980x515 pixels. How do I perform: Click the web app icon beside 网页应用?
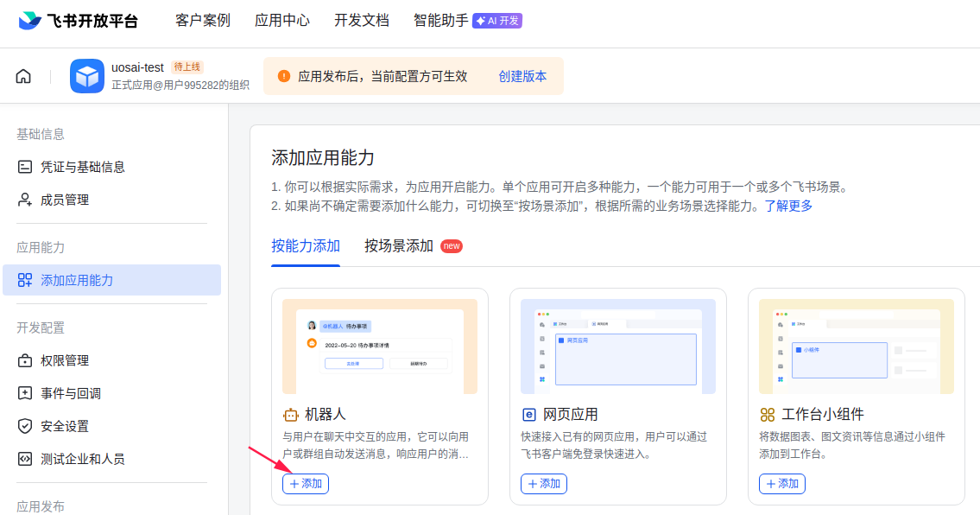(x=528, y=414)
